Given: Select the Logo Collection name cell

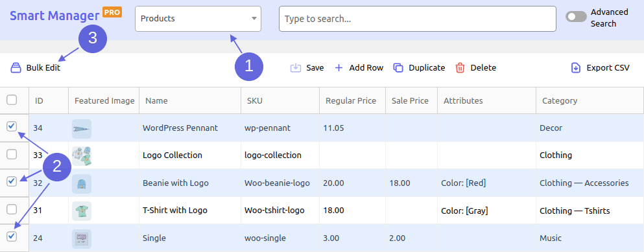Looking at the screenshot, I should pos(190,155).
